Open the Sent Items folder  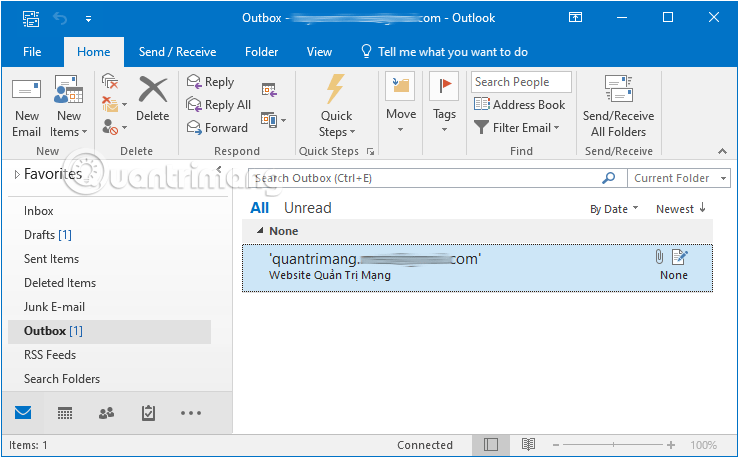[51, 259]
